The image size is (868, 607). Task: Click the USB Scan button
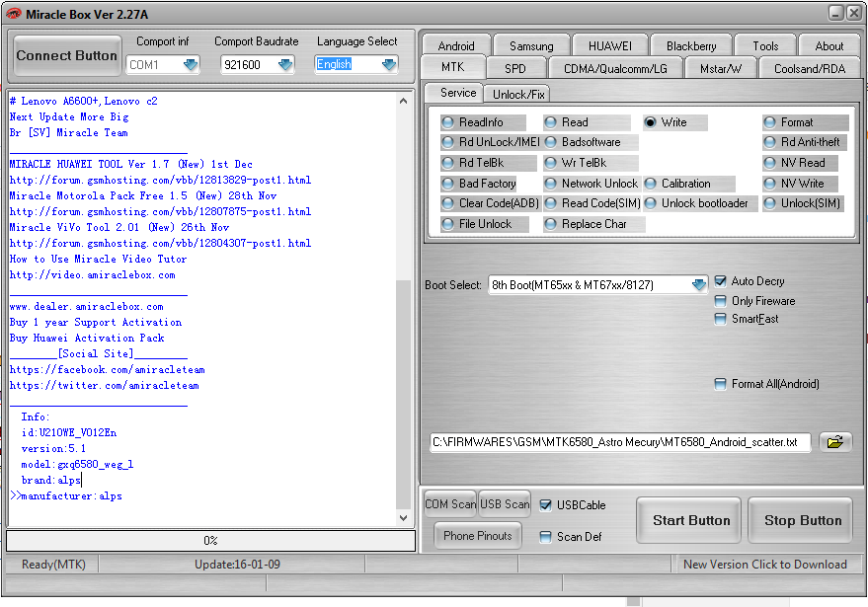point(505,504)
